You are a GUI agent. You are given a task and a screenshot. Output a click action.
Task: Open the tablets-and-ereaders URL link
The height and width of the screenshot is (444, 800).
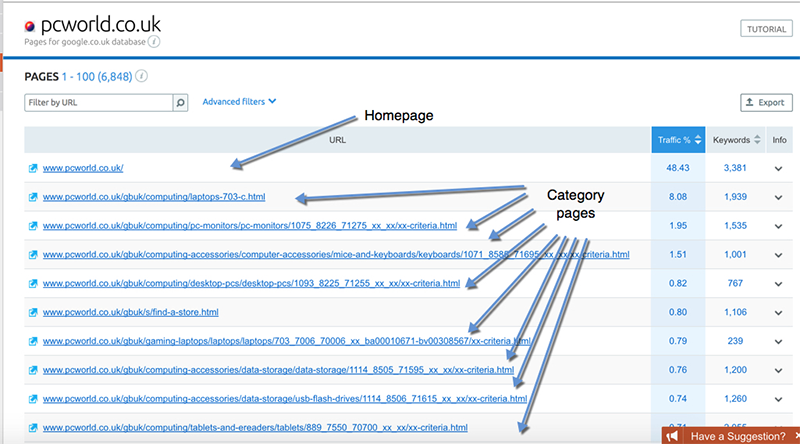pyautogui.click(x=255, y=428)
